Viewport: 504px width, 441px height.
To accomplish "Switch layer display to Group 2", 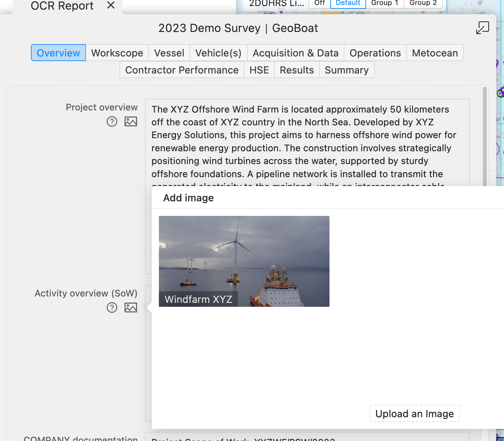I will click(423, 3).
